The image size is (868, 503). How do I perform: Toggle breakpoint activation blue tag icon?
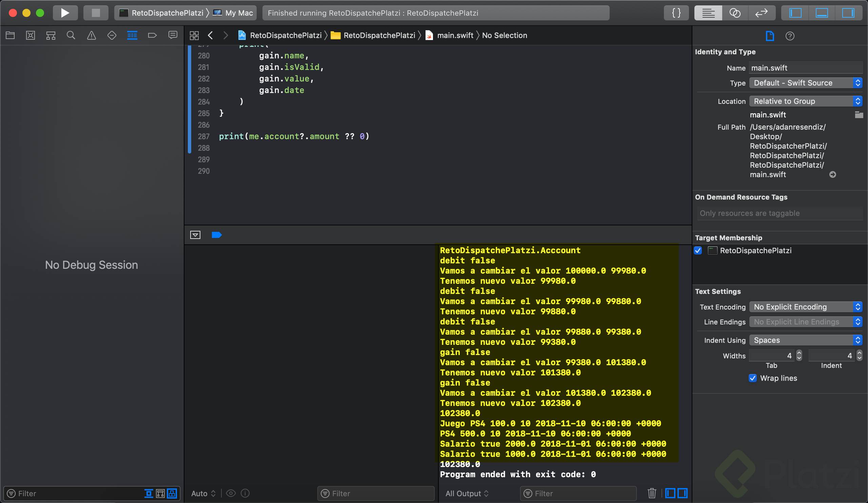216,235
